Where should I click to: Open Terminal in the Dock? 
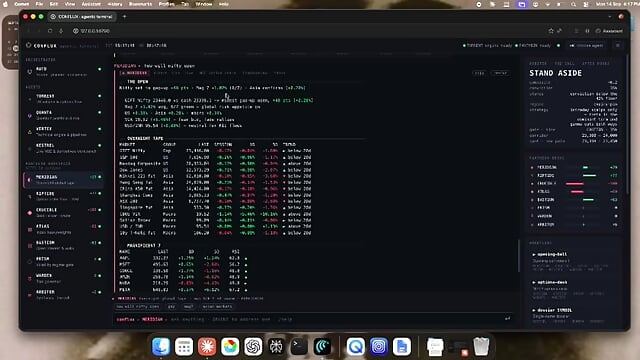[299, 347]
